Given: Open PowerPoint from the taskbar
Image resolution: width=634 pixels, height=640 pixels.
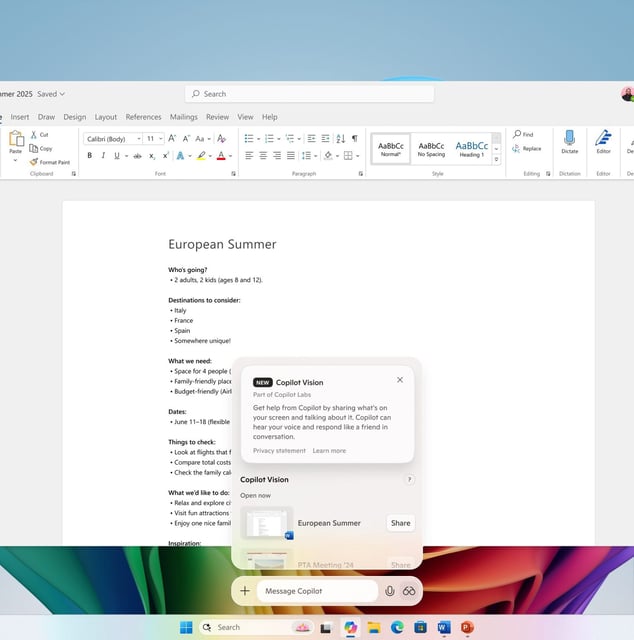Looking at the screenshot, I should 467,627.
